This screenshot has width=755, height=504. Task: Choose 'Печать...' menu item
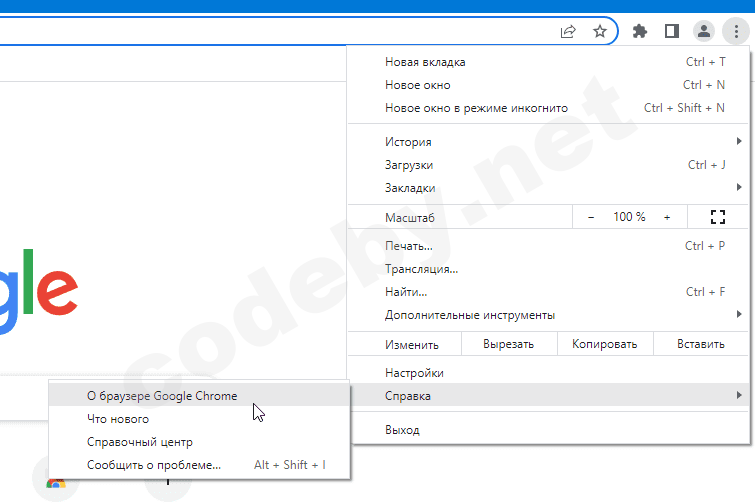point(548,246)
